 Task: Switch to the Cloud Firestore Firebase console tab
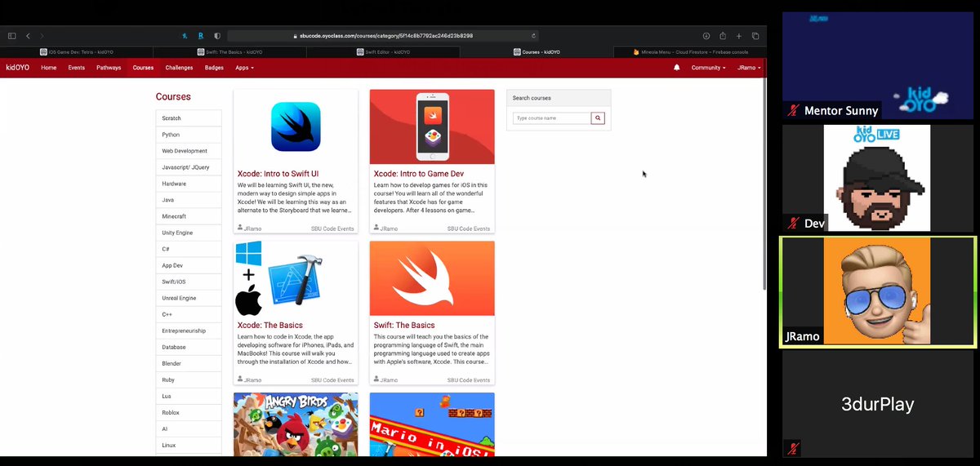690,51
